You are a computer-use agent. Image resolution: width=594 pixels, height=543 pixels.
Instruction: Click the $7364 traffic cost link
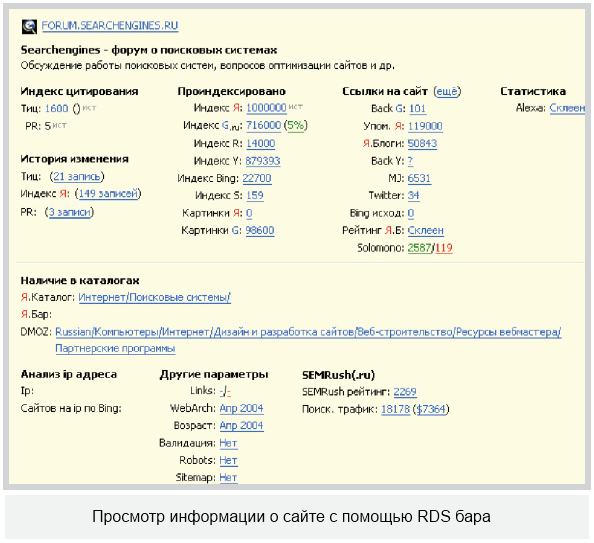coord(431,409)
